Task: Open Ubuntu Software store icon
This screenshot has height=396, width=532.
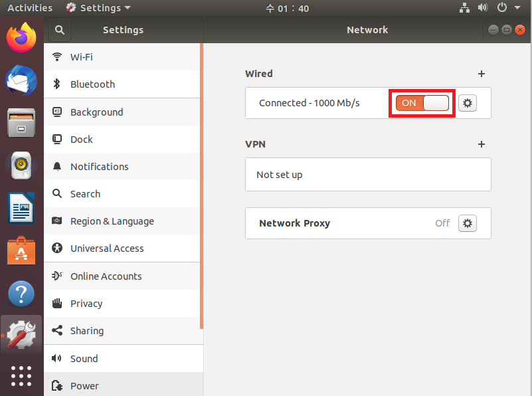Action: tap(21, 250)
